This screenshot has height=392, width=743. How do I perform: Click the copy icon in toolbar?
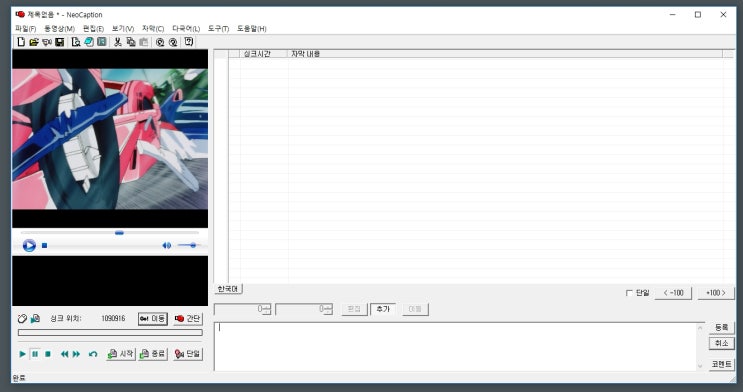point(131,42)
